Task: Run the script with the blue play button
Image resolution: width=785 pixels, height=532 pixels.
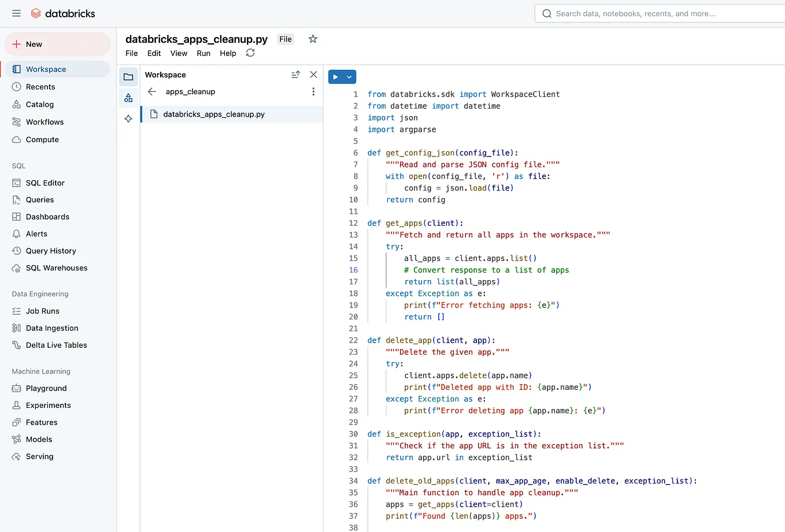Action: 337,76
